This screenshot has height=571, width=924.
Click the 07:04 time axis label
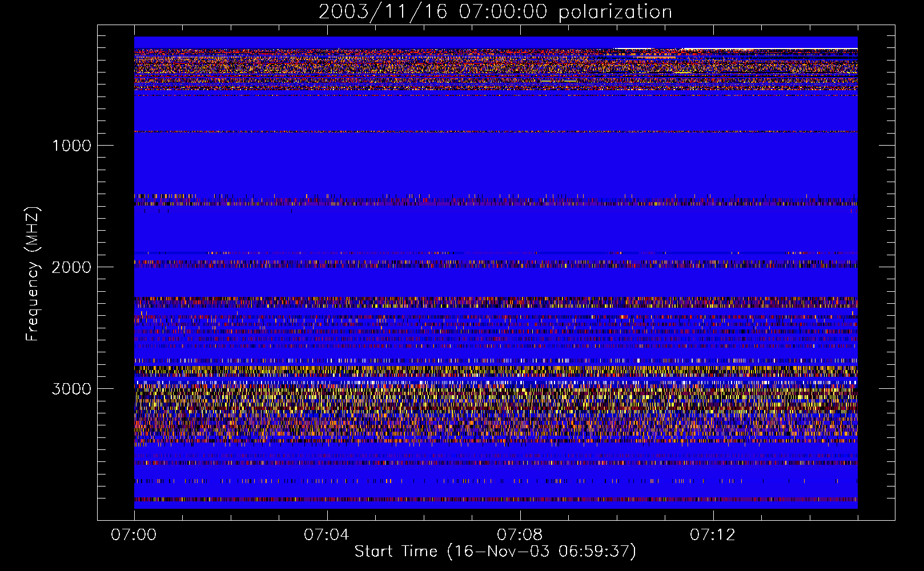coord(327,535)
